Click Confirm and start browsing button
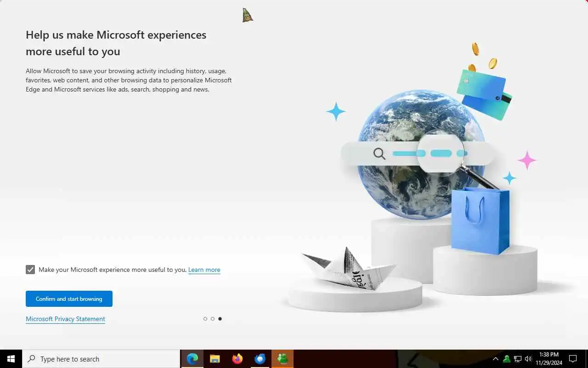Screen dimensions: 588x368 (69, 299)
